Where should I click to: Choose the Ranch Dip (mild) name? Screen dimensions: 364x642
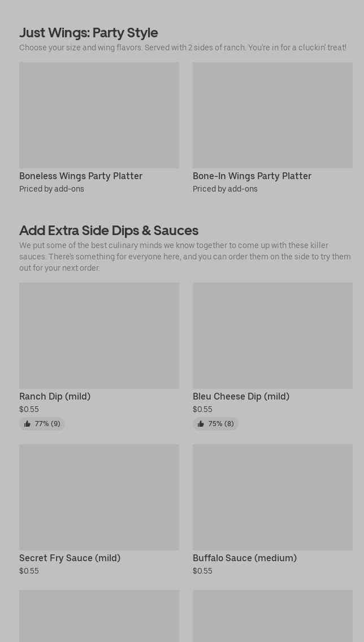pos(55,397)
